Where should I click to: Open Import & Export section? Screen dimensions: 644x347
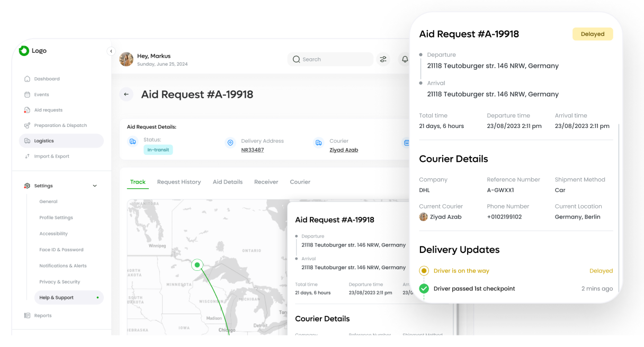click(51, 156)
